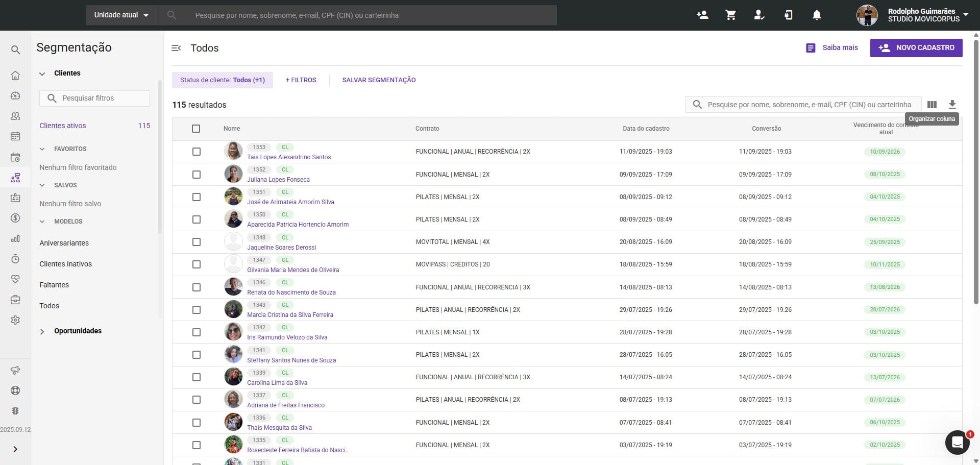Click the Organizar coluna columns icon

point(932,104)
